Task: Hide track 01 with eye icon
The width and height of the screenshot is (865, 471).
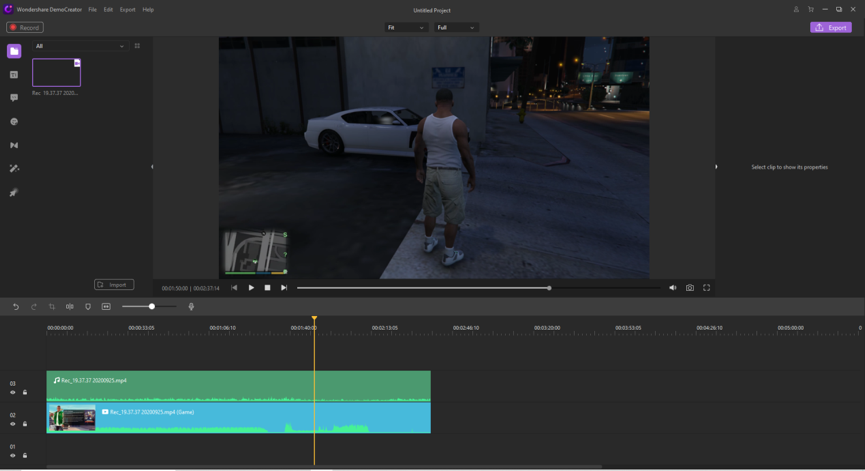Action: (13, 456)
